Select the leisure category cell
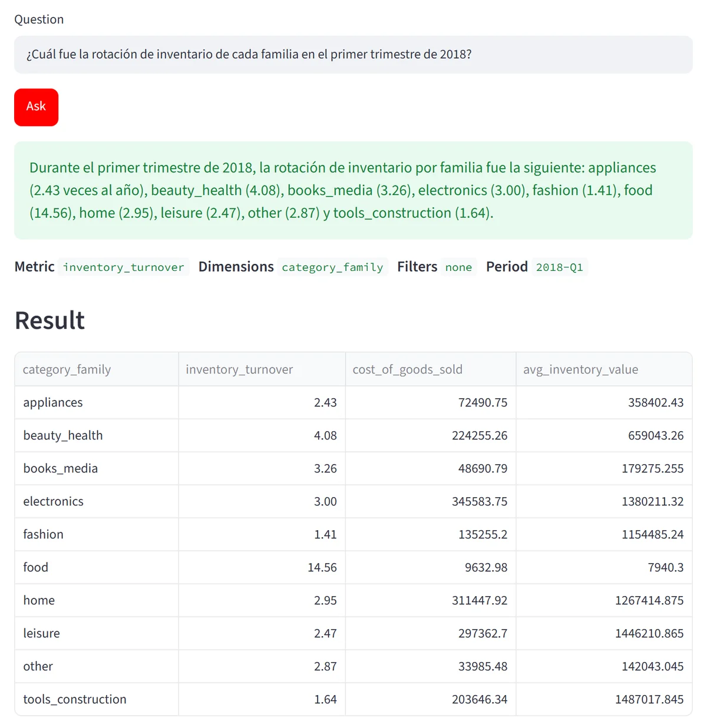The image size is (707, 728). click(x=97, y=633)
